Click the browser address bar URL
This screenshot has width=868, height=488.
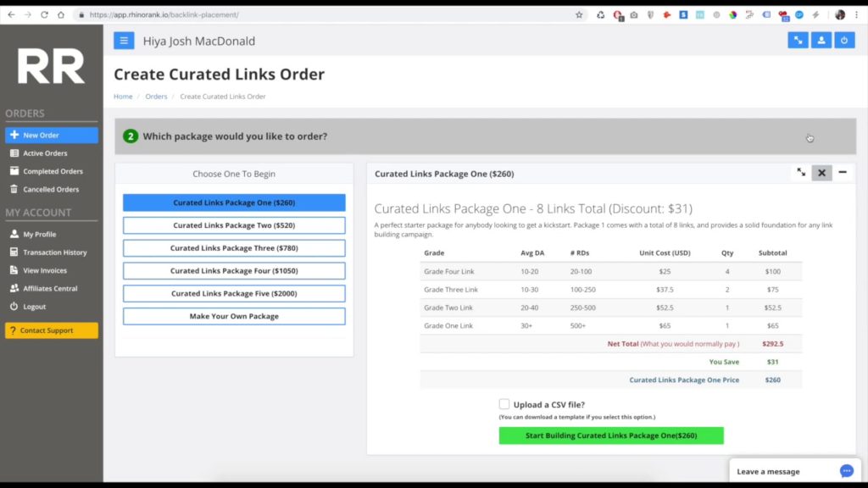tap(164, 15)
